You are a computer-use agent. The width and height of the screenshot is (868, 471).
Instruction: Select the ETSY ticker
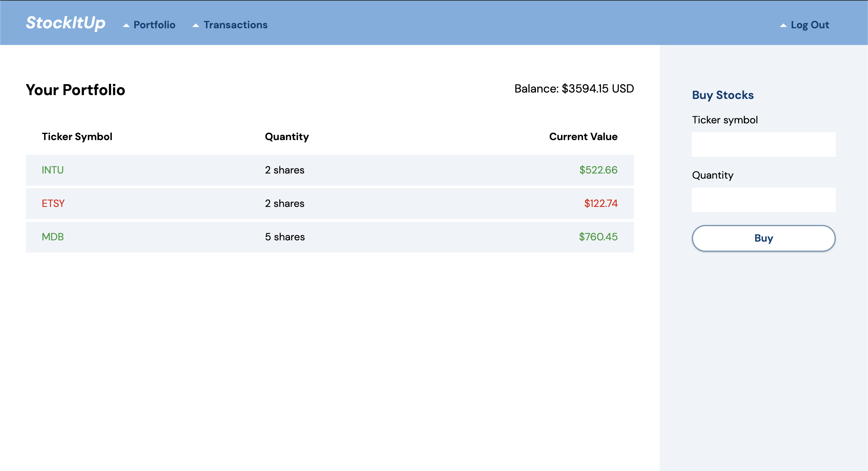tap(53, 203)
